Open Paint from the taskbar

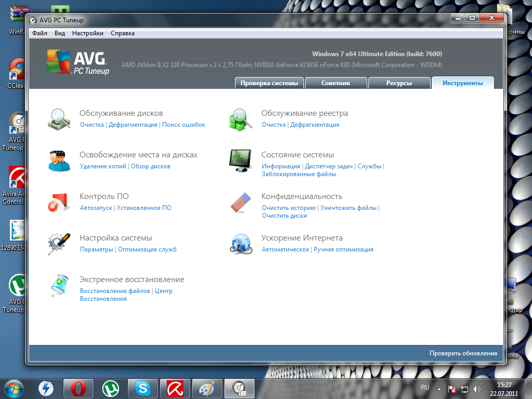[x=207, y=389]
